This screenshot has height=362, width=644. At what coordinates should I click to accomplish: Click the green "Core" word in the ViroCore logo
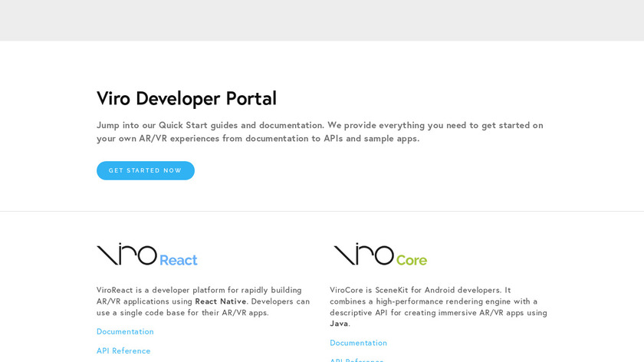(412, 260)
